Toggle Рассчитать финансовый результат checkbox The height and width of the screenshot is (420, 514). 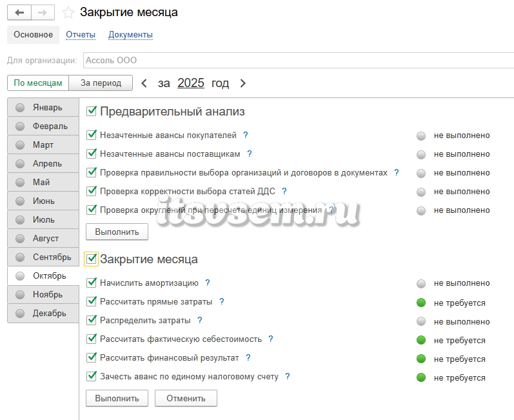coord(92,357)
